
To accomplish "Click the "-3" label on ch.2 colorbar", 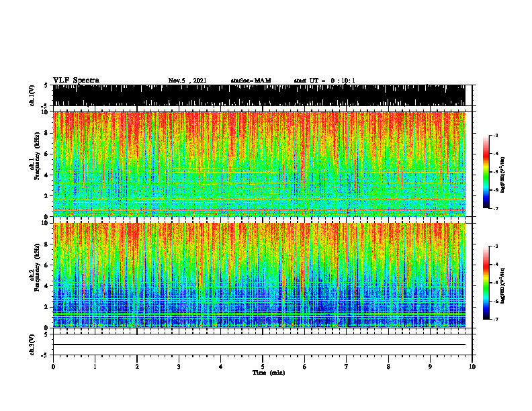I will point(496,246).
